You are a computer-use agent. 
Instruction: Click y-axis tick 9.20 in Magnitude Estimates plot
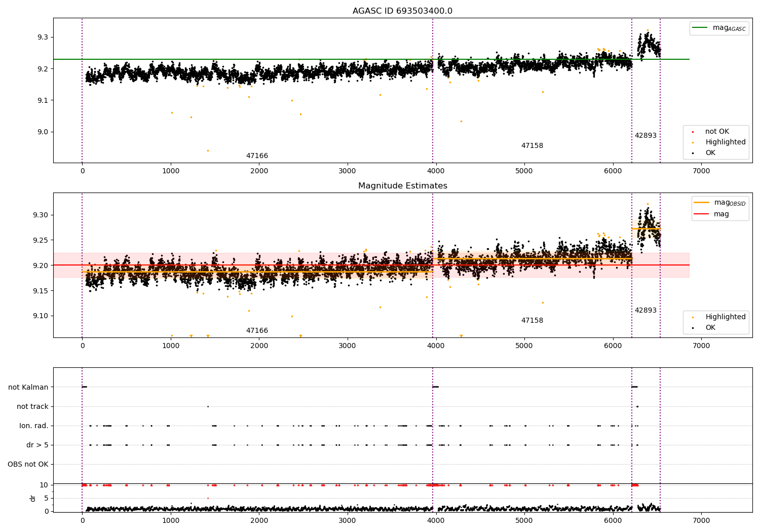(41, 265)
